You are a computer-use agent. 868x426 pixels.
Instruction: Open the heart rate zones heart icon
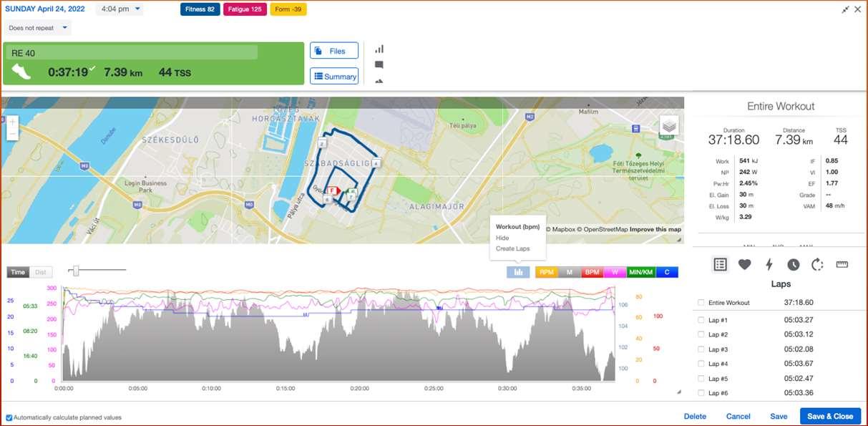[x=745, y=264]
